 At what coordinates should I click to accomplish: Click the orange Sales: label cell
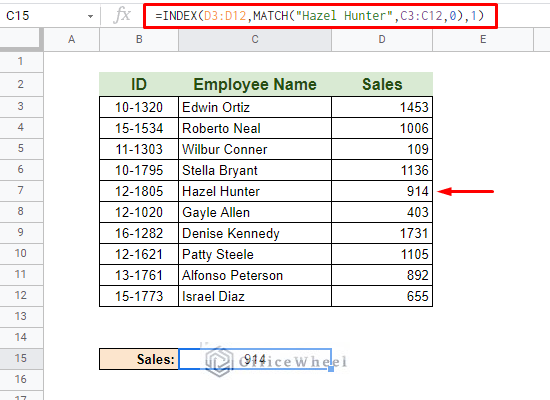coord(139,359)
